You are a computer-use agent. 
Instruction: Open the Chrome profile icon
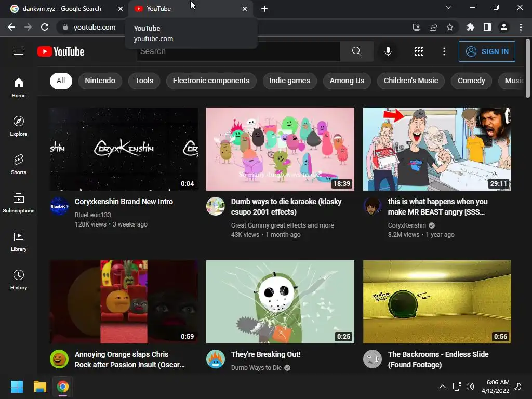504,27
